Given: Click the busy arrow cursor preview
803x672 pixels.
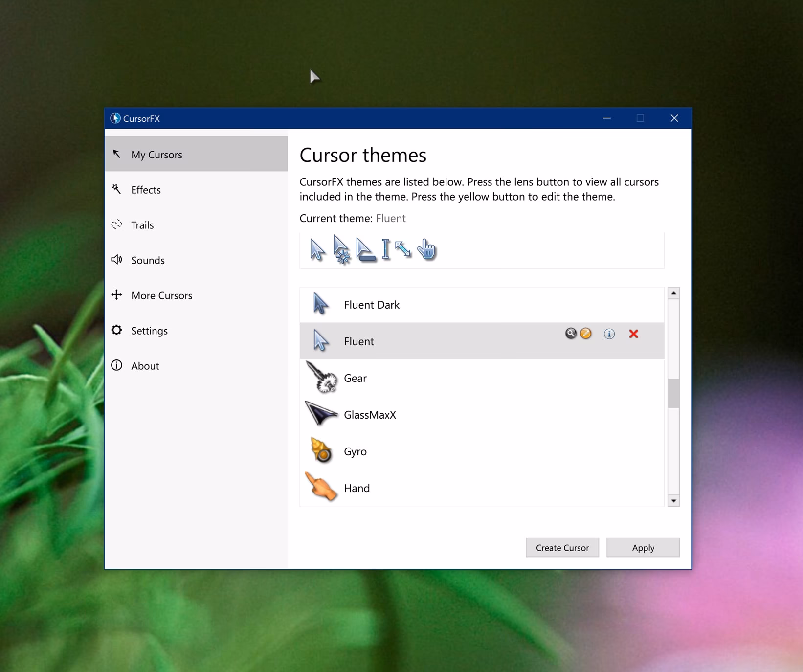Looking at the screenshot, I should (341, 249).
